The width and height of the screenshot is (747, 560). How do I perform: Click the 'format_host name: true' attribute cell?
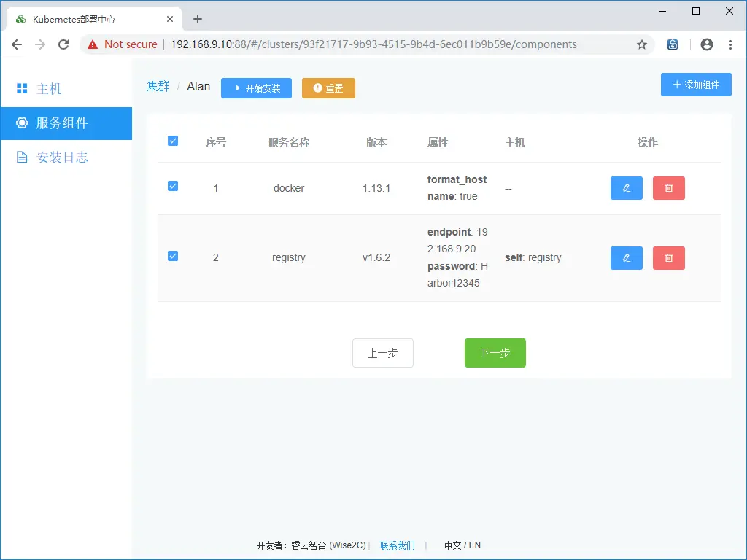457,188
